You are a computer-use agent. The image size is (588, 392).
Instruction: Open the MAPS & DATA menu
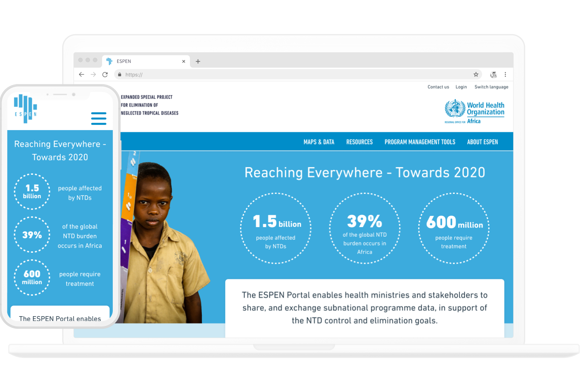click(319, 142)
